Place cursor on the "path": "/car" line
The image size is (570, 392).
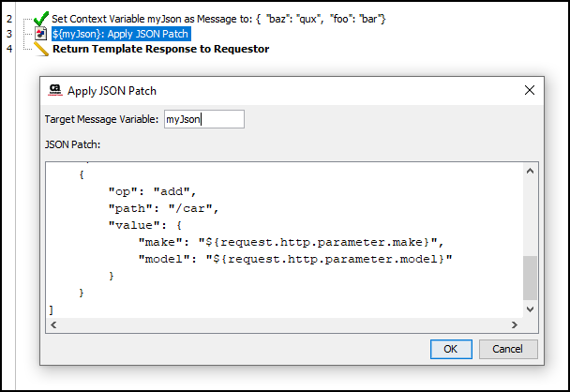(163, 208)
